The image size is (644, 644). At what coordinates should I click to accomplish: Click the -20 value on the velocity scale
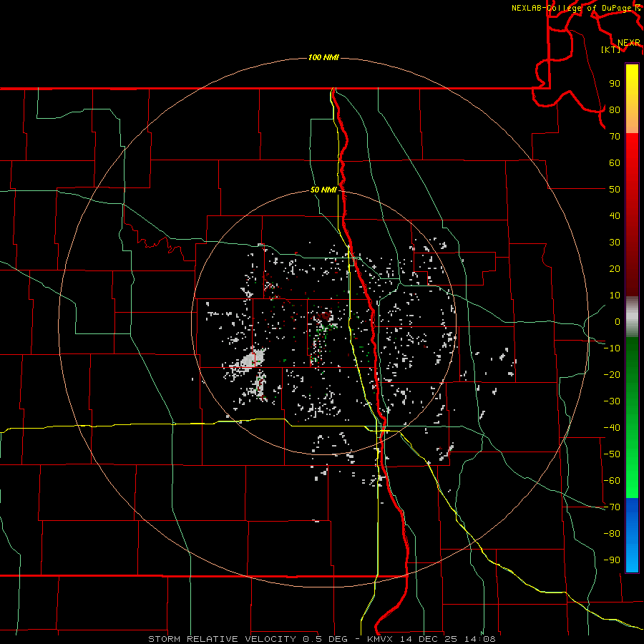click(x=612, y=374)
